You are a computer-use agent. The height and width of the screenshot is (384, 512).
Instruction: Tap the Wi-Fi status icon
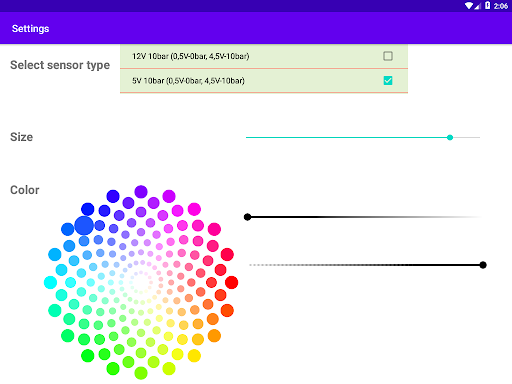pos(469,6)
